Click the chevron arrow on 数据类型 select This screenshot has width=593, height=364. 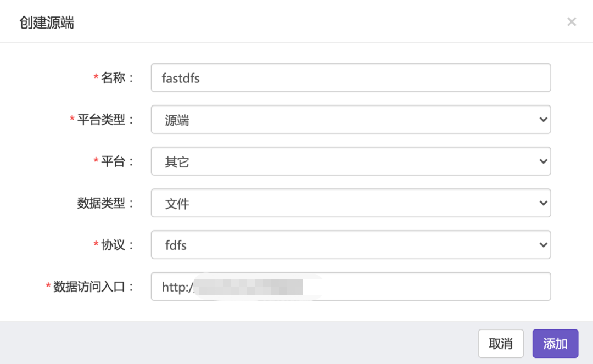[x=543, y=203]
